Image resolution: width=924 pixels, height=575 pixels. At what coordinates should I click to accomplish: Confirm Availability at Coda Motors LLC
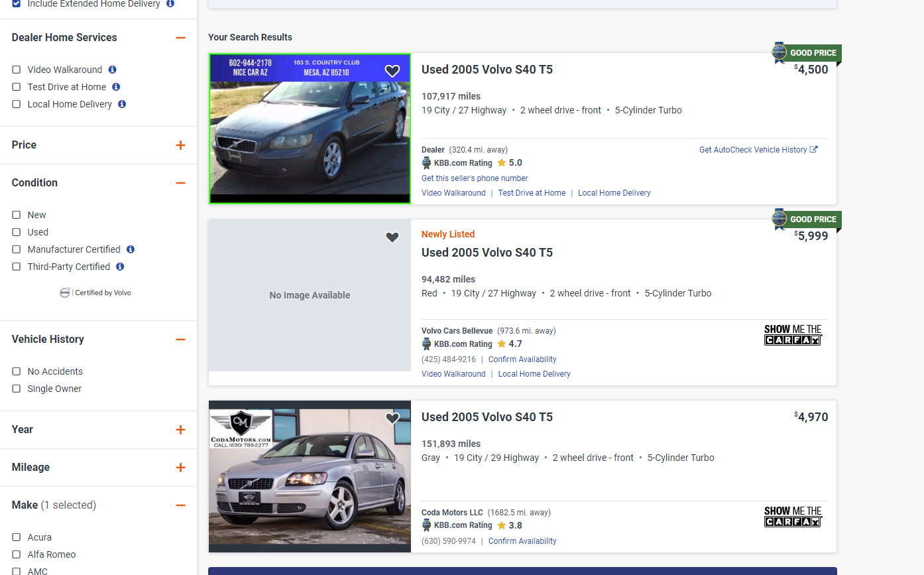point(522,541)
